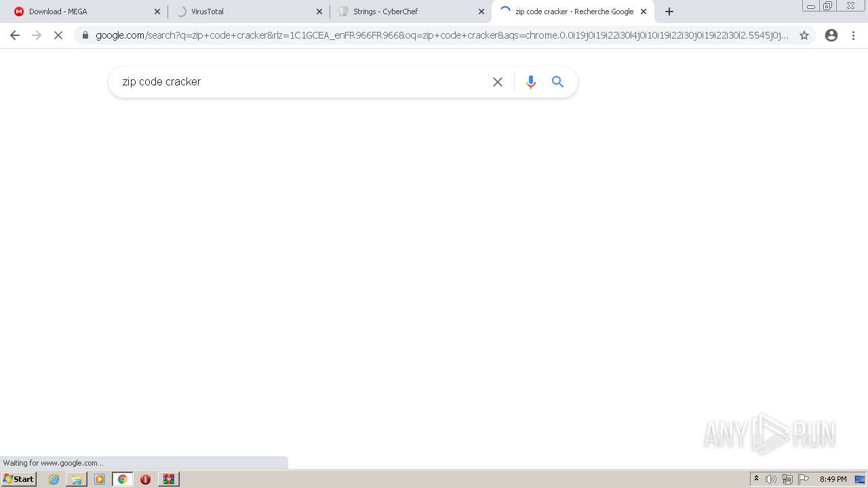Show desktop via tray monitor icon

[x=860, y=479]
